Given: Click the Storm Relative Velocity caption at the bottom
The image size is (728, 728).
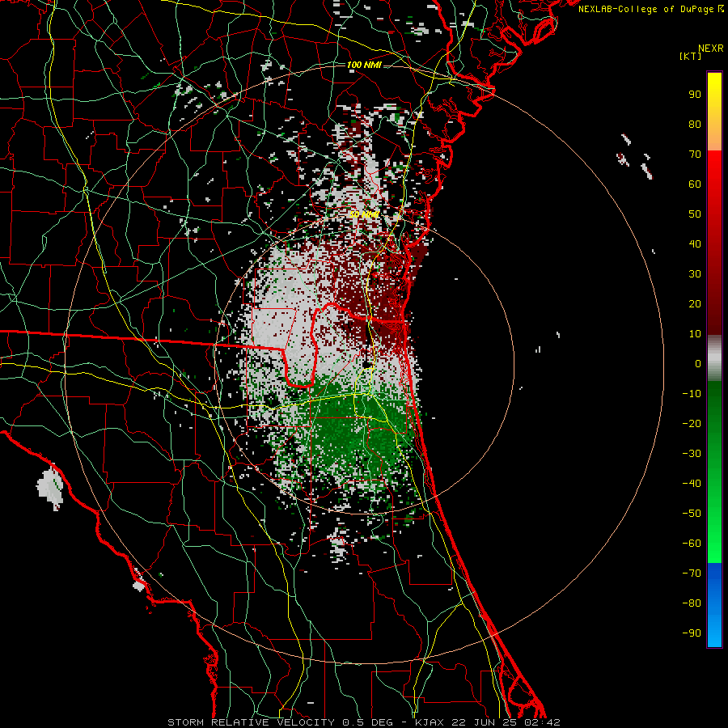Looking at the screenshot, I should [364, 722].
